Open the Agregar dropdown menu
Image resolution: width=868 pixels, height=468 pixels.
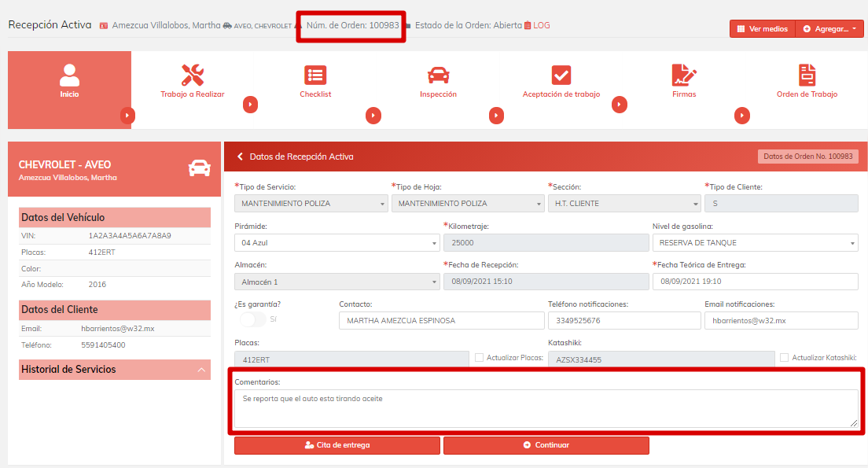tap(830, 29)
